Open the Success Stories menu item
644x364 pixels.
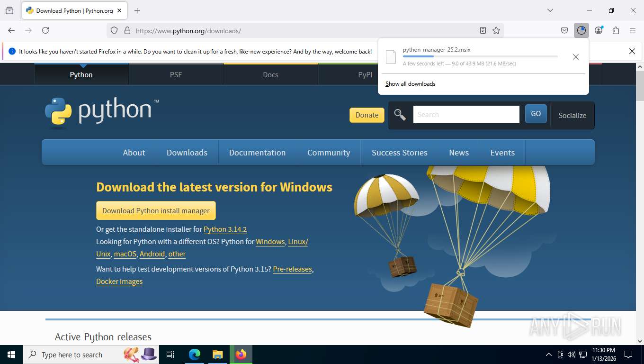pyautogui.click(x=400, y=153)
